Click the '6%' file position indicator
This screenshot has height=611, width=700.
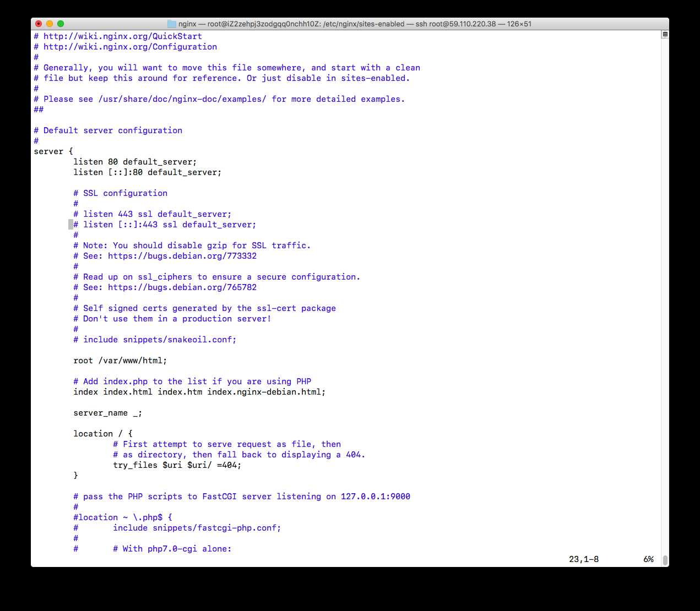coord(648,559)
